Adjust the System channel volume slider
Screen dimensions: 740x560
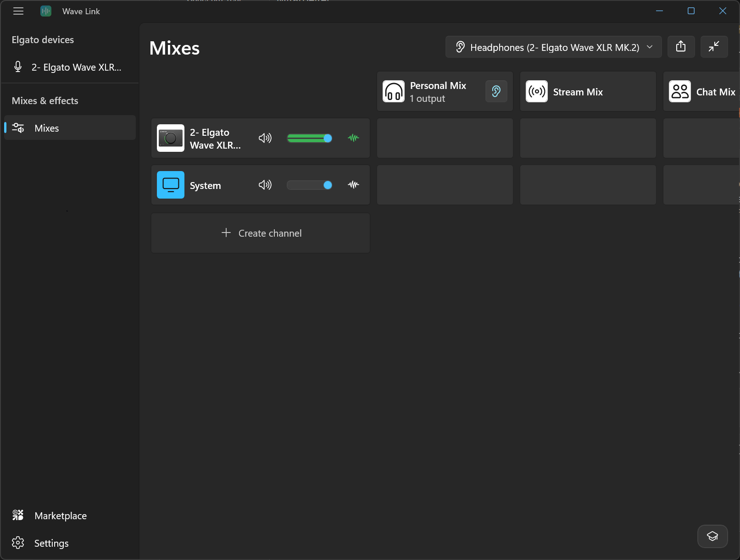click(x=309, y=185)
